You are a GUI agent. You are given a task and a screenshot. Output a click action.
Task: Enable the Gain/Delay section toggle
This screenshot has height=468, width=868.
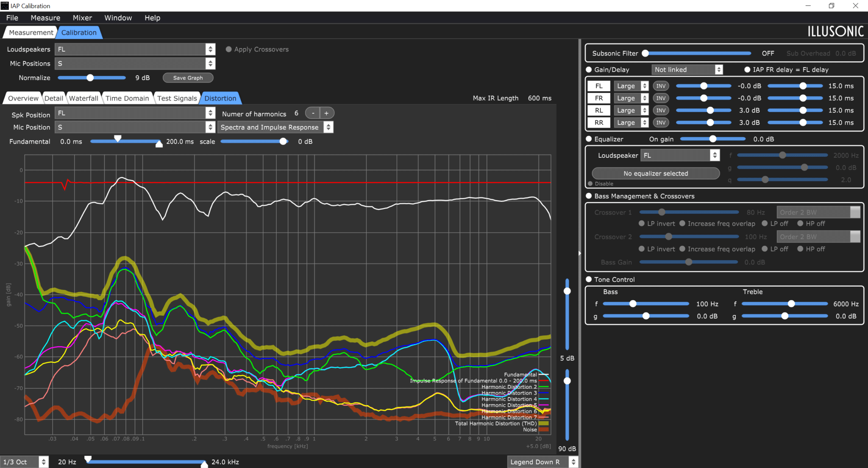589,70
